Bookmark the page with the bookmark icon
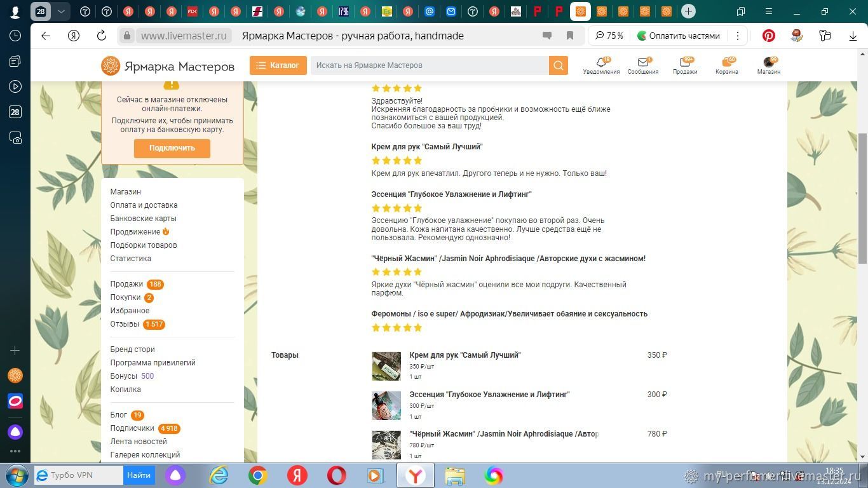The width and height of the screenshot is (868, 488). click(570, 36)
